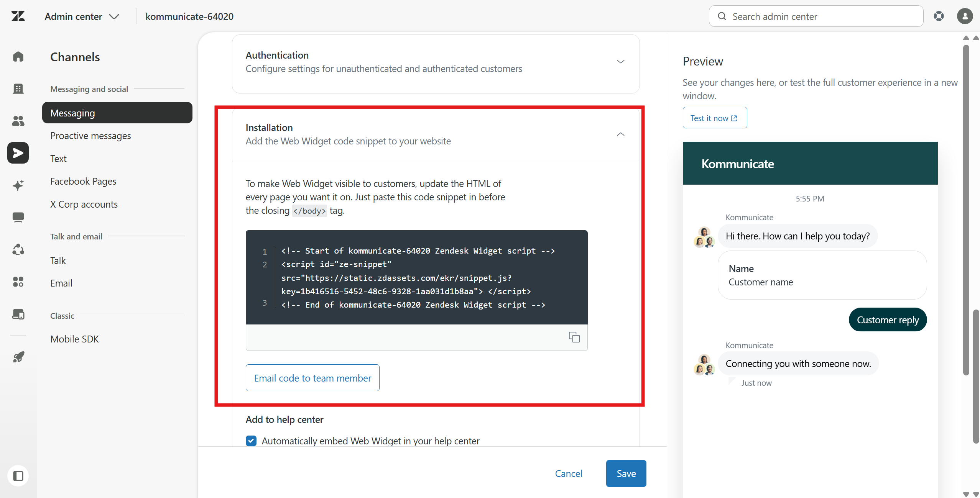Click the preview panel vertical scrollbar
The width and height of the screenshot is (980, 498).
[x=966, y=210]
